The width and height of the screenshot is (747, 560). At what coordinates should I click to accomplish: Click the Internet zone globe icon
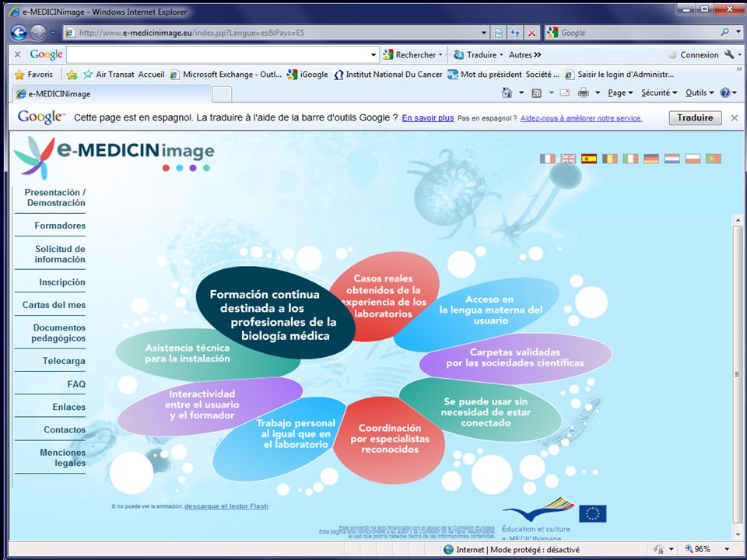[x=448, y=550]
